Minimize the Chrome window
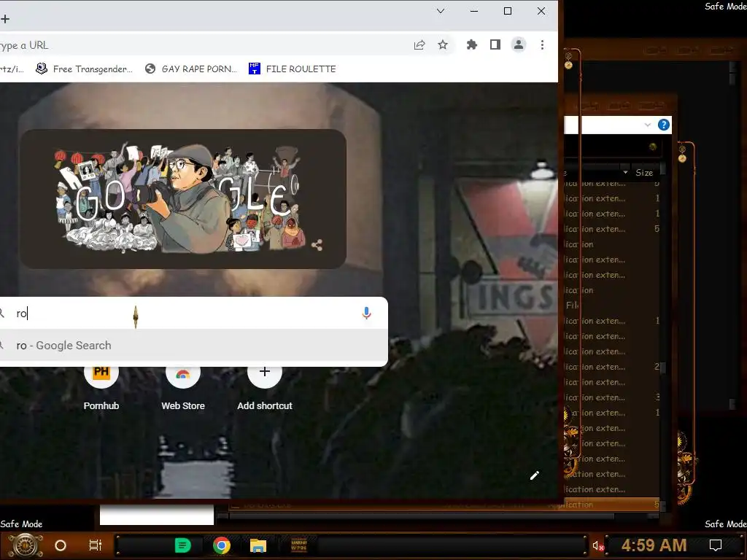Image resolution: width=747 pixels, height=560 pixels. pyautogui.click(x=474, y=11)
